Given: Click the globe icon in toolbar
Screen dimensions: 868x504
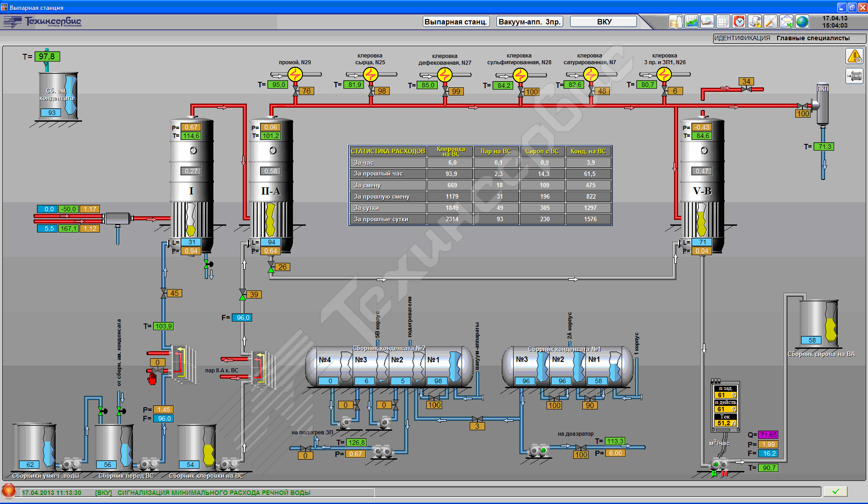Looking at the screenshot, I should click(802, 21).
